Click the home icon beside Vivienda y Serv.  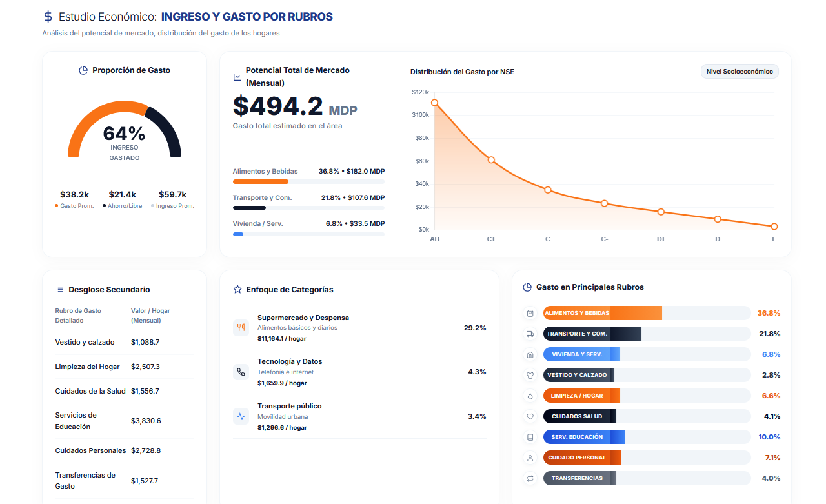(530, 354)
